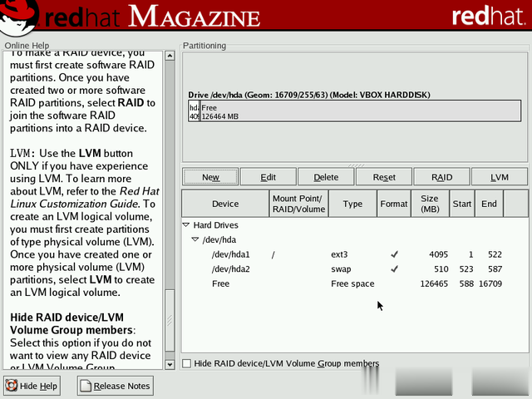
Task: Sort by the Start column header
Action: pyautogui.click(x=462, y=204)
